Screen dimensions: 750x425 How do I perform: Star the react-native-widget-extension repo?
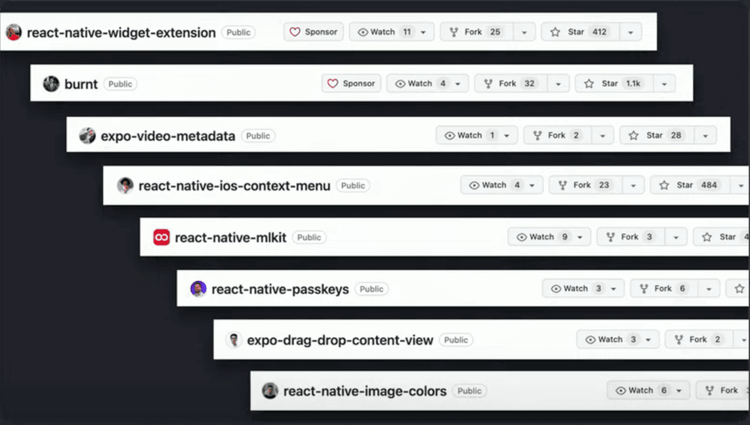click(x=581, y=32)
